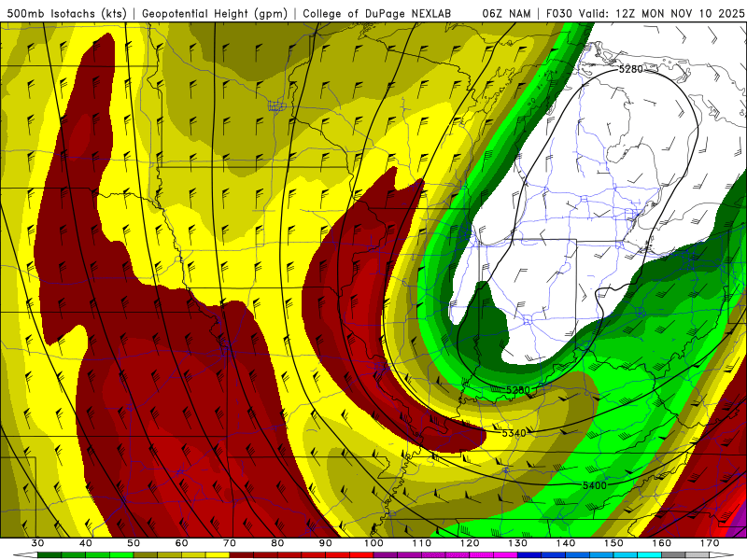Click the '500mb Isotachs (kts)' title text
Screen dimensions: 747x560
pyautogui.click(x=67, y=13)
